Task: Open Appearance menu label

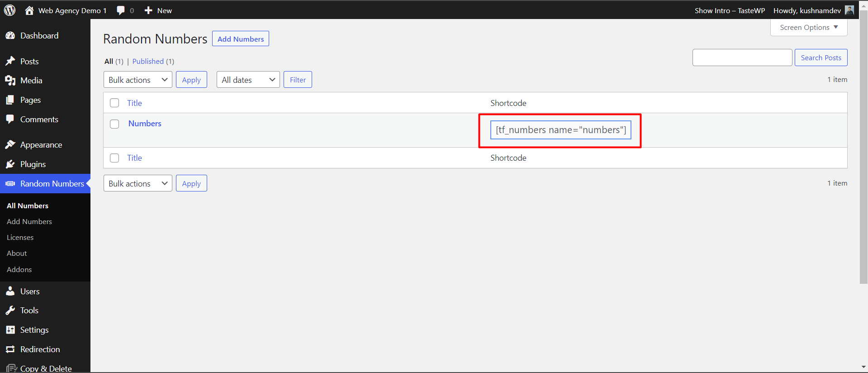Action: (x=41, y=145)
